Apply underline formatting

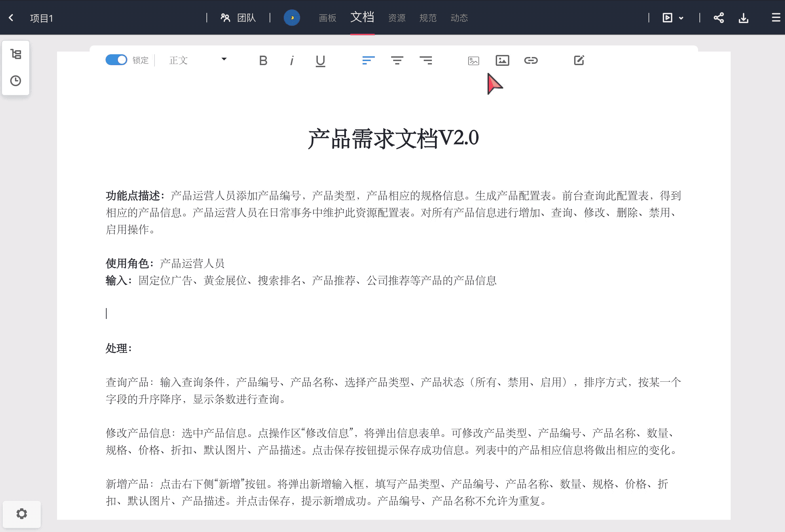click(320, 61)
